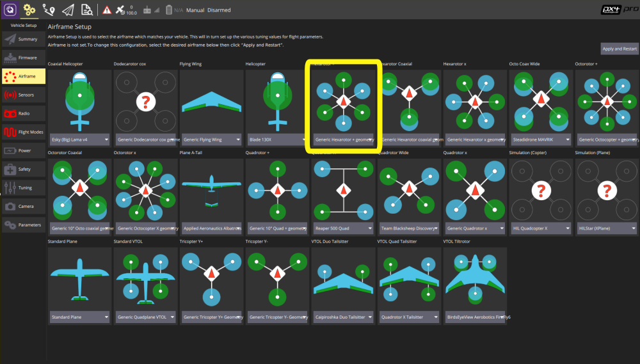Open the Blade 130X dropdown

(278, 139)
